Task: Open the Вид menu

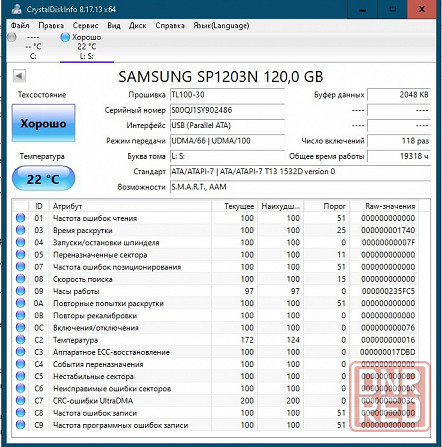Action: [x=114, y=26]
